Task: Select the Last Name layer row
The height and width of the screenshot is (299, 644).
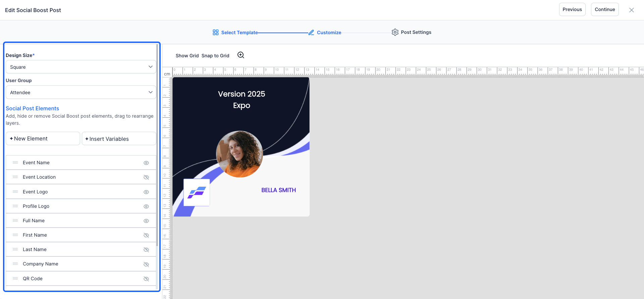Action: point(81,249)
